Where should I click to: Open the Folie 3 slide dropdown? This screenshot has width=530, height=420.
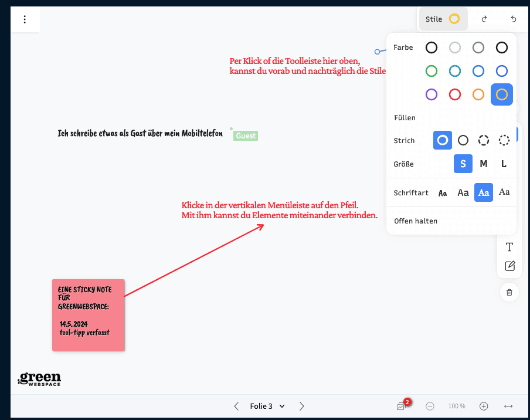coord(267,406)
